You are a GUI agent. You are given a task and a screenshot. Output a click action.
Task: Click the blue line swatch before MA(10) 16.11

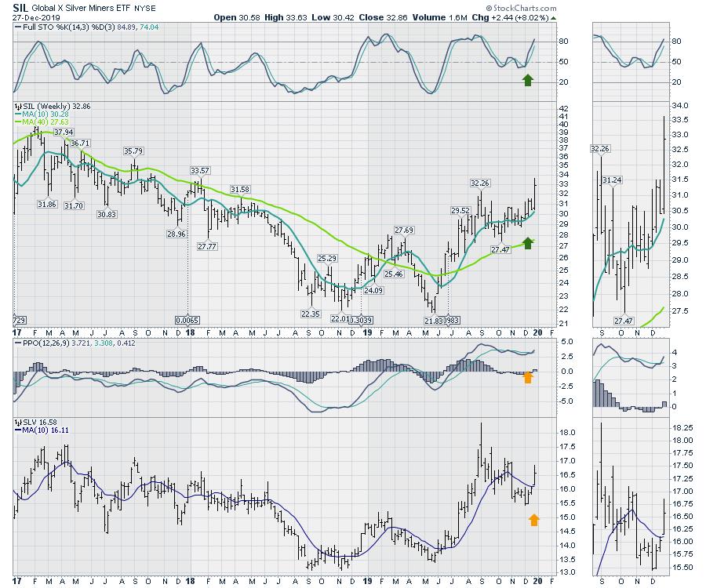point(18,430)
